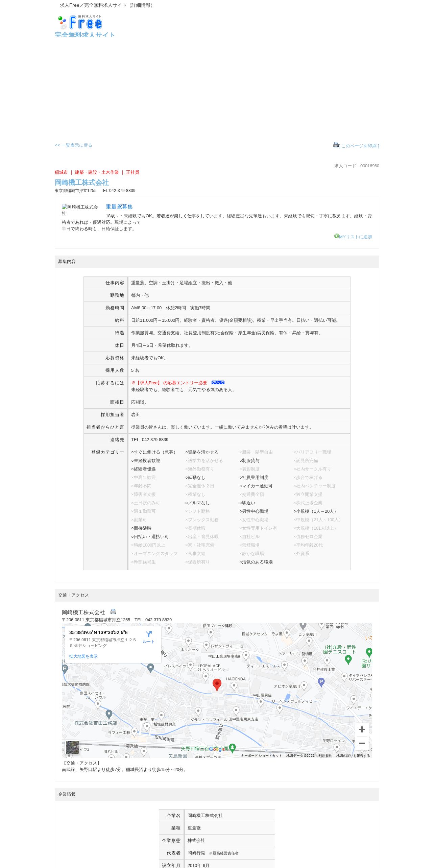This screenshot has height=868, width=434.
Task: Click the ○マイカー通勤可 category
Action: 256,486
